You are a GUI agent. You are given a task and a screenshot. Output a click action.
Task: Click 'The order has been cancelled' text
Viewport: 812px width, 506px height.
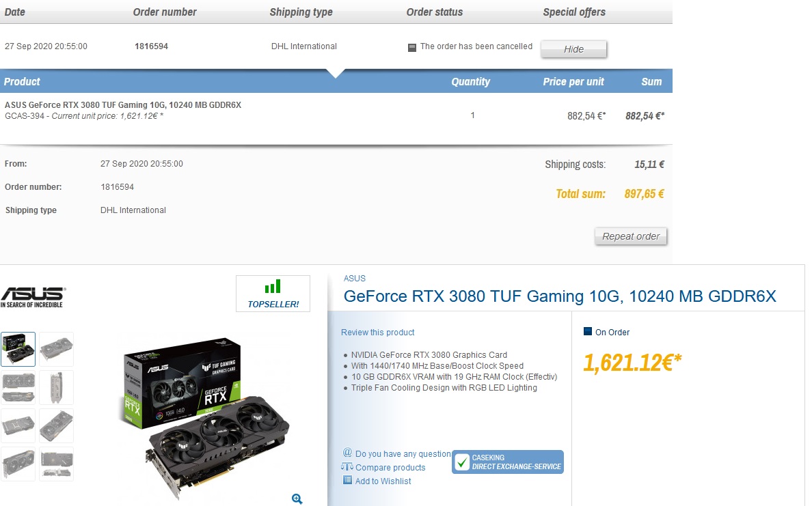476,46
